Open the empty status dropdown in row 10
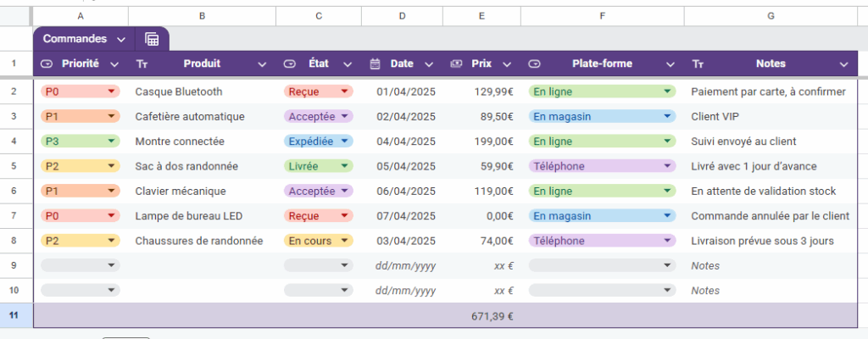Screen dimensions: 868x339 coord(319,291)
